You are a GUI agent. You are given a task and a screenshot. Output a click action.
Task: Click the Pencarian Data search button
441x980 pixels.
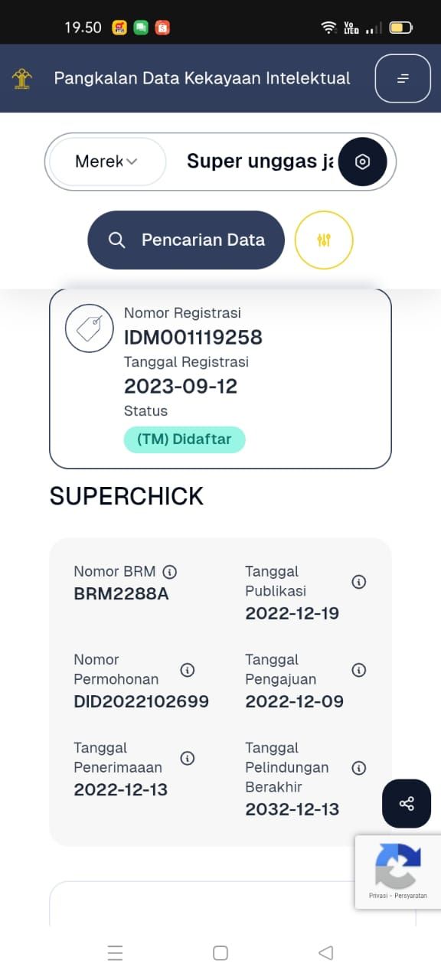tap(186, 240)
